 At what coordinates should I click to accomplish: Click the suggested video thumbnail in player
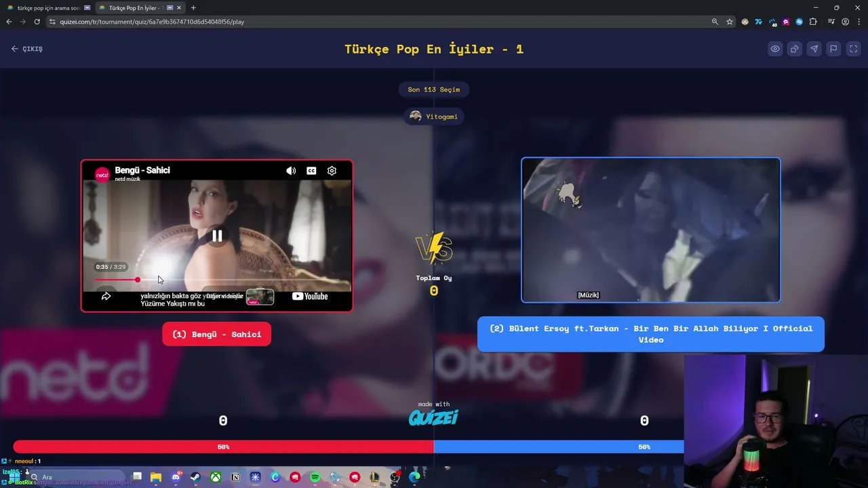click(260, 297)
